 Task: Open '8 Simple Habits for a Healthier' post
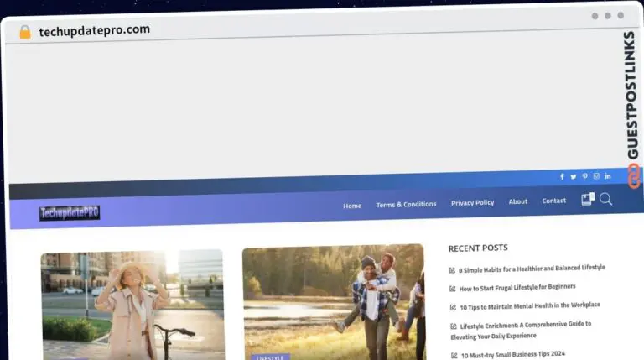tap(532, 269)
